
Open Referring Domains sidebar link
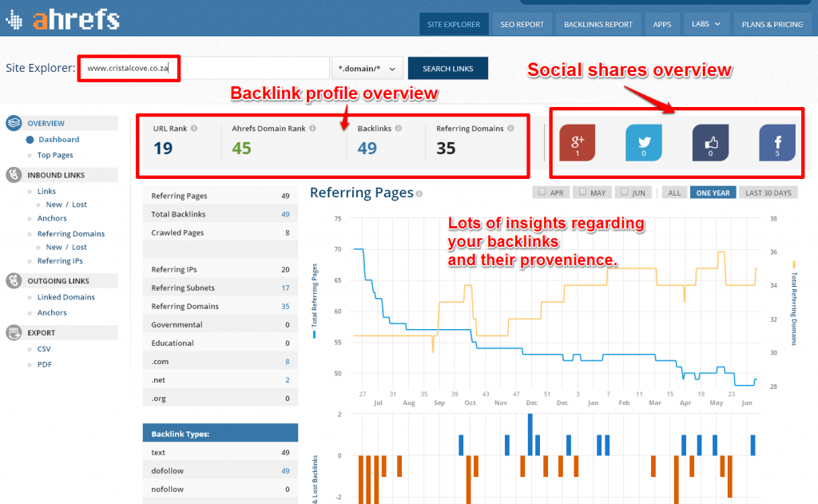coord(71,234)
